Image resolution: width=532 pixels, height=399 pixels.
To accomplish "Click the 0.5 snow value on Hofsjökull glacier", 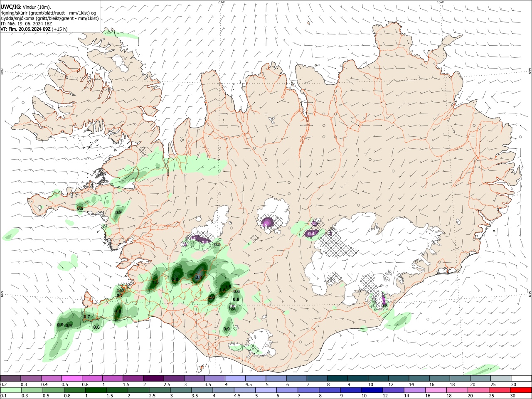I will click(x=264, y=225).
